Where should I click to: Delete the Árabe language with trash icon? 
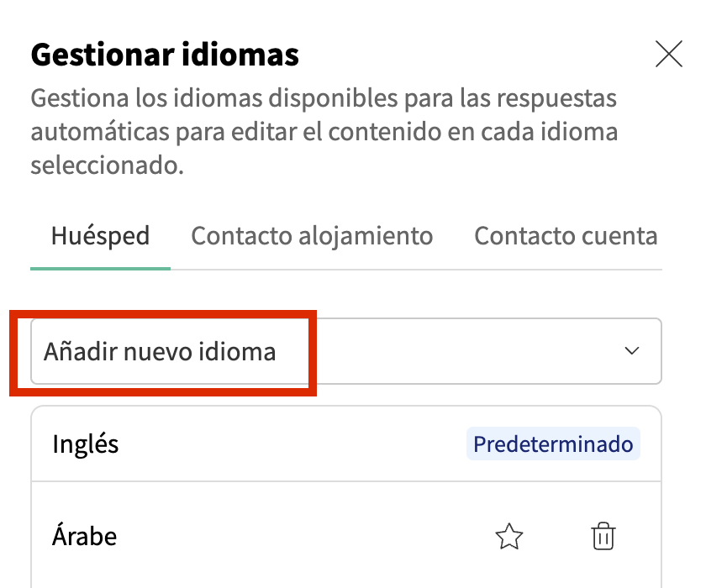coord(603,536)
